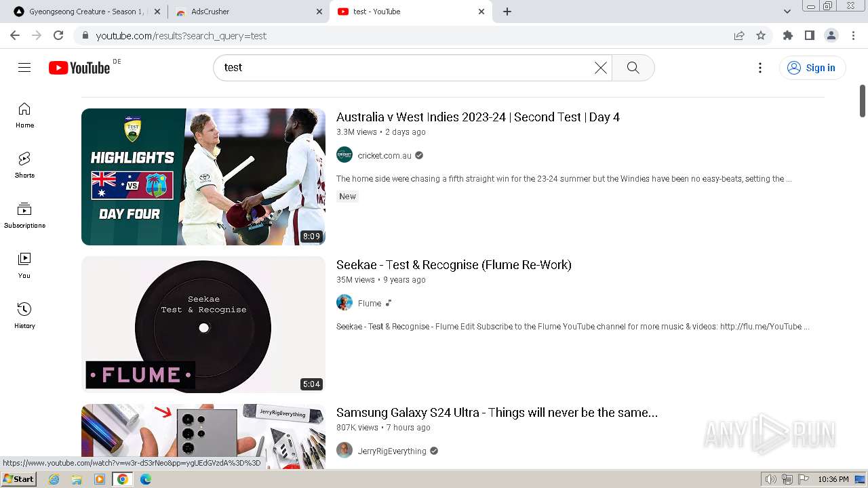Share this page icon in address bar
This screenshot has height=488, width=868.
click(739, 36)
